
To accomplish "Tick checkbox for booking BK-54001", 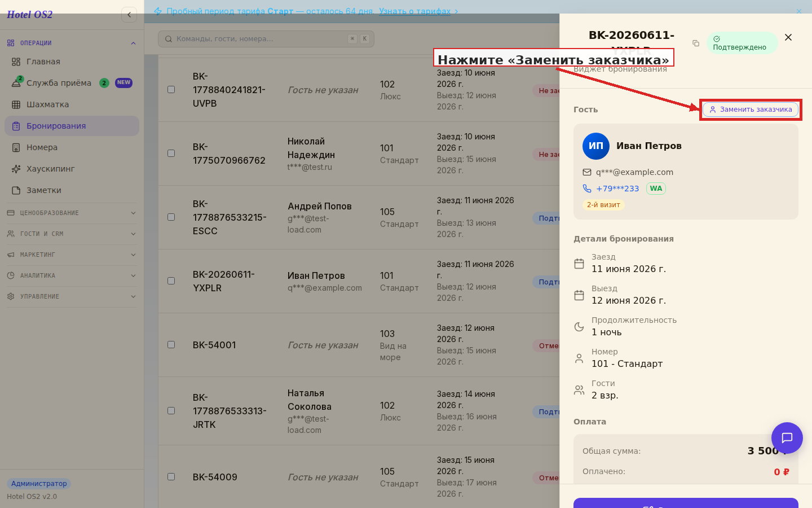I will (171, 345).
